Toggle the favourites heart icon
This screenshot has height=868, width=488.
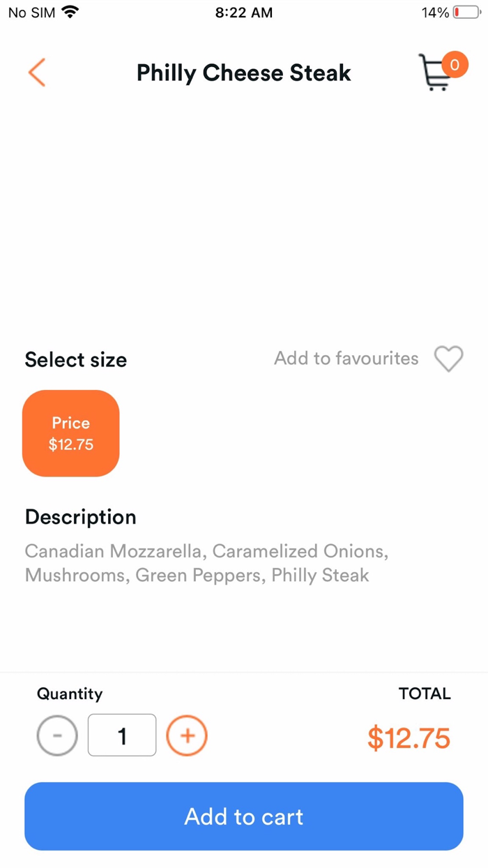tap(448, 359)
